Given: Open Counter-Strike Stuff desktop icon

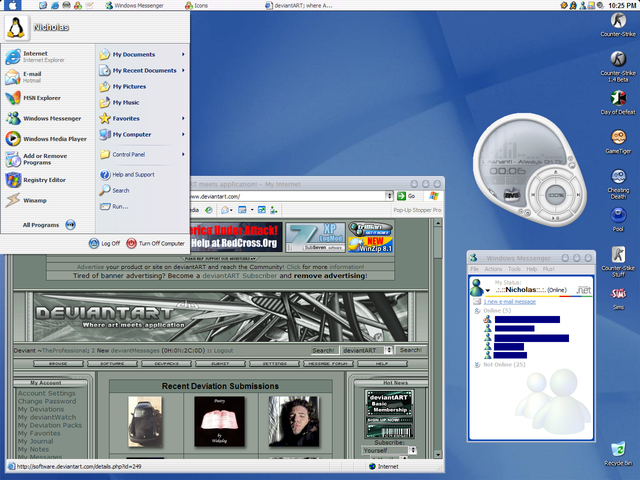Looking at the screenshot, I should pos(618,262).
